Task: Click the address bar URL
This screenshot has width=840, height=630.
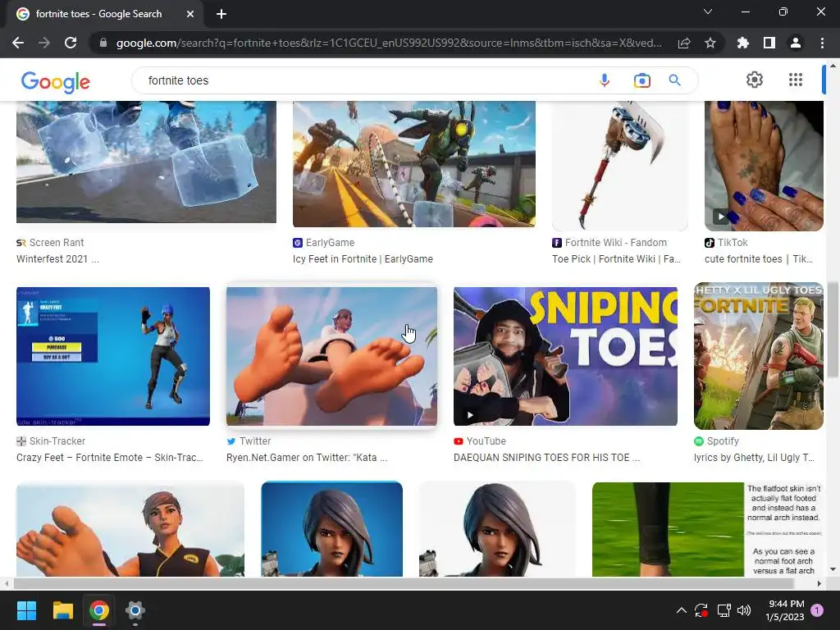Action: 388,43
